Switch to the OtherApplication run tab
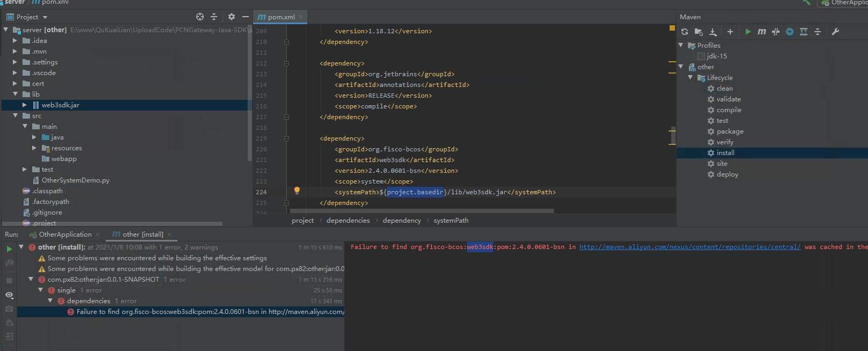The image size is (868, 351). click(65, 235)
